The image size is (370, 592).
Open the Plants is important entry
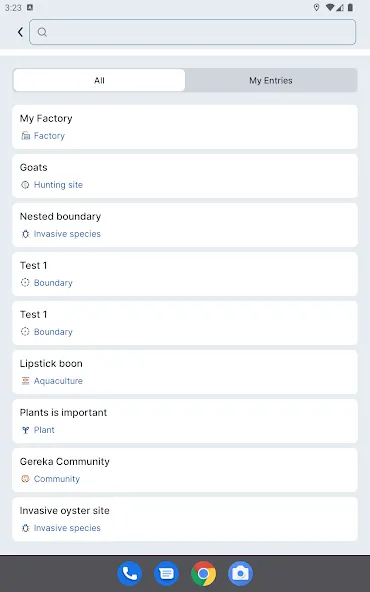[185, 421]
